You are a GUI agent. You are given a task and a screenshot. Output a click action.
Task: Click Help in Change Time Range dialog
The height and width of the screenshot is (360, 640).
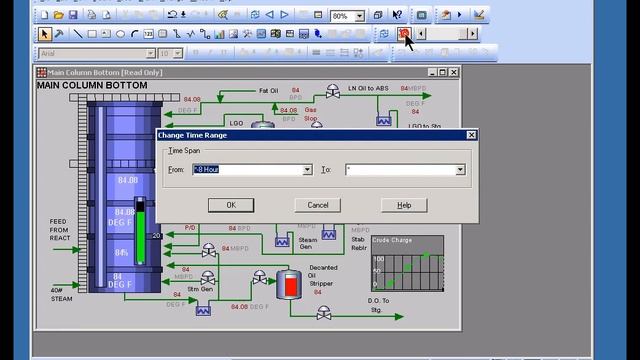(404, 205)
